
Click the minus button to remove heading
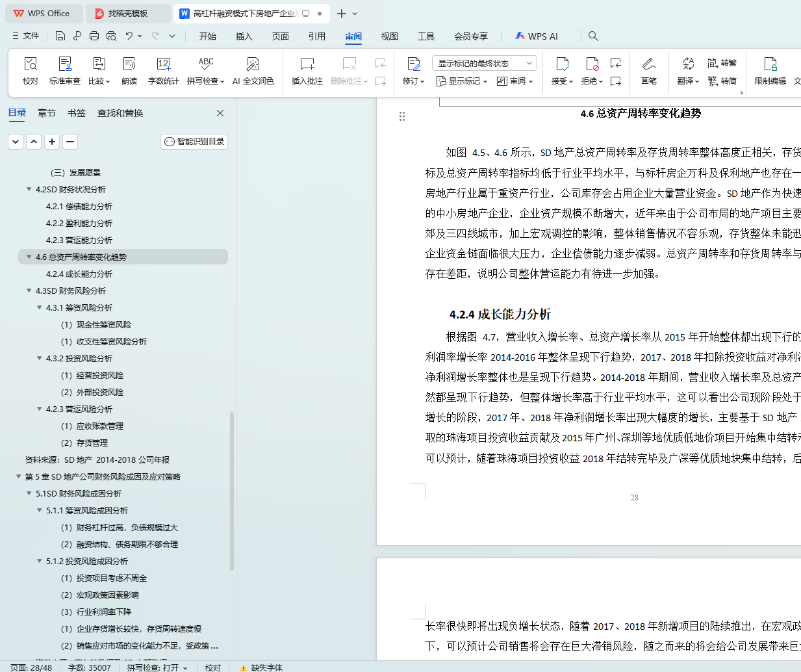pyautogui.click(x=70, y=141)
